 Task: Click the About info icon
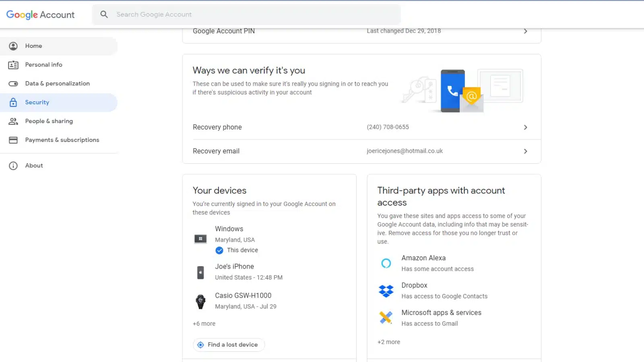[13, 165]
